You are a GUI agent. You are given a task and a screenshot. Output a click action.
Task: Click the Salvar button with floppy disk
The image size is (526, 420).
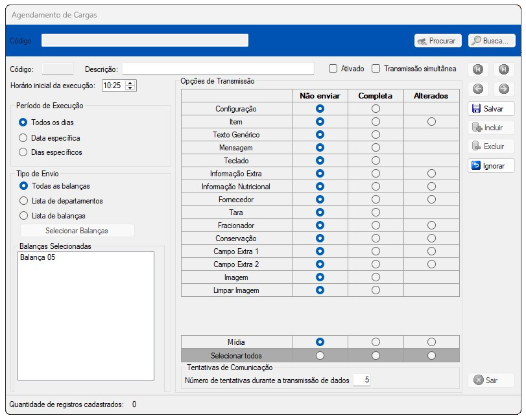491,109
